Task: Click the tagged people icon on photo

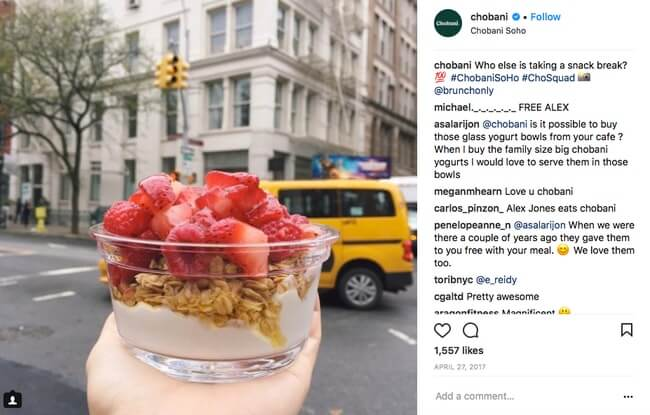Action: pyautogui.click(x=12, y=400)
